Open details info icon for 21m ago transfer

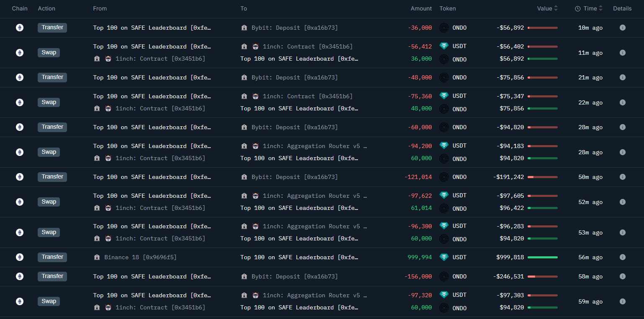tap(622, 77)
